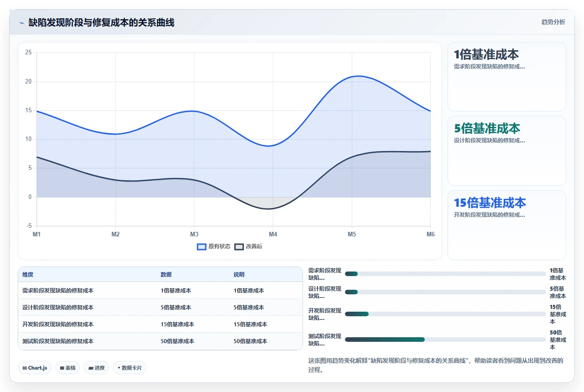The image size is (584, 392).
Task: Click the 维度 column header
Action: pyautogui.click(x=28, y=275)
